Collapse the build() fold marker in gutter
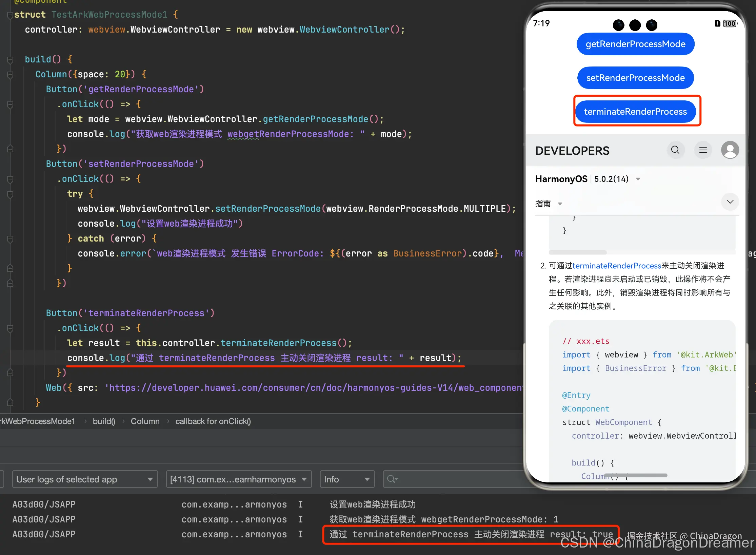 [x=10, y=60]
